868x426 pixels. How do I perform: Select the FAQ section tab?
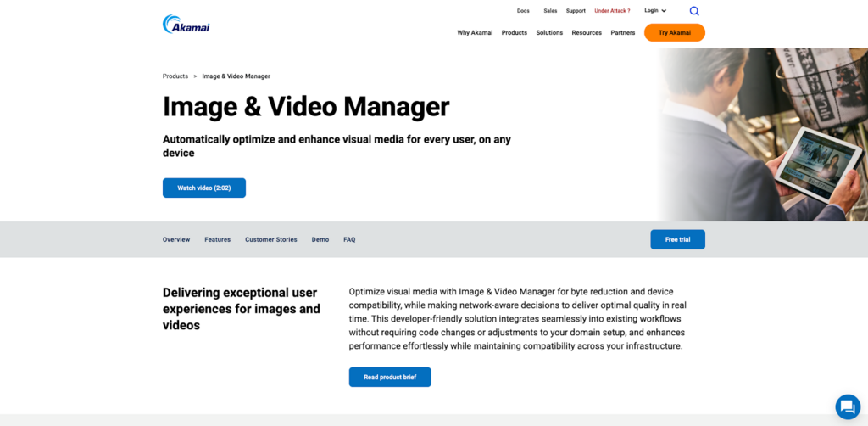349,239
